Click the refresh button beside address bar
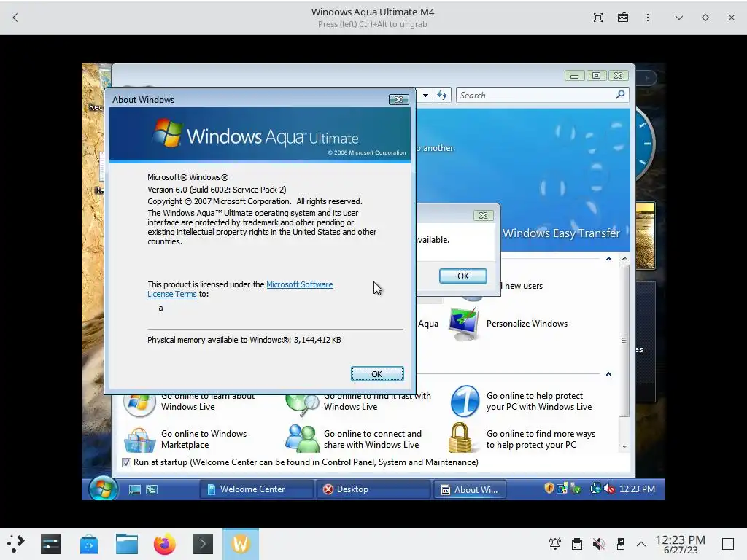747x560 pixels. [x=442, y=96]
